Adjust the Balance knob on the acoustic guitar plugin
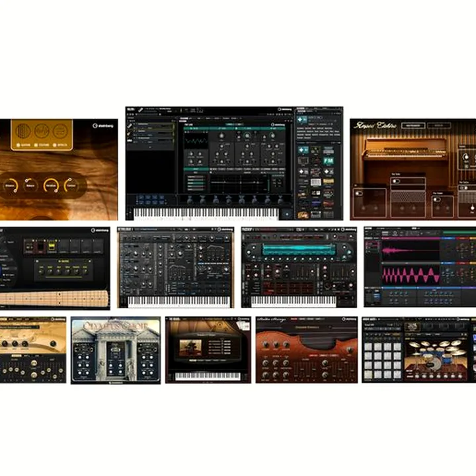Image resolution: width=476 pixels, height=476 pixels. pyautogui.click(x=30, y=186)
